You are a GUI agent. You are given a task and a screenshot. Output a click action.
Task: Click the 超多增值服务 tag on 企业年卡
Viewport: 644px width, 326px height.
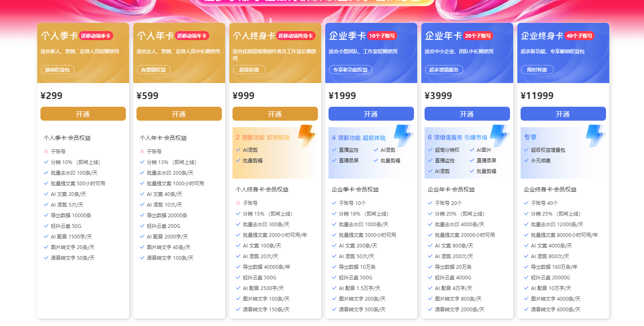coord(444,70)
